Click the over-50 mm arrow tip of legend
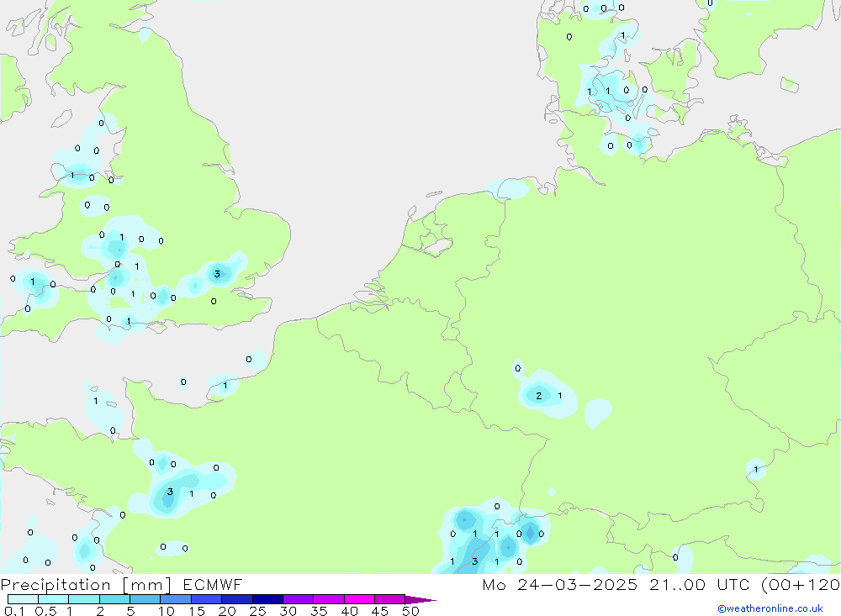Image resolution: width=841 pixels, height=616 pixels. pyautogui.click(x=420, y=599)
